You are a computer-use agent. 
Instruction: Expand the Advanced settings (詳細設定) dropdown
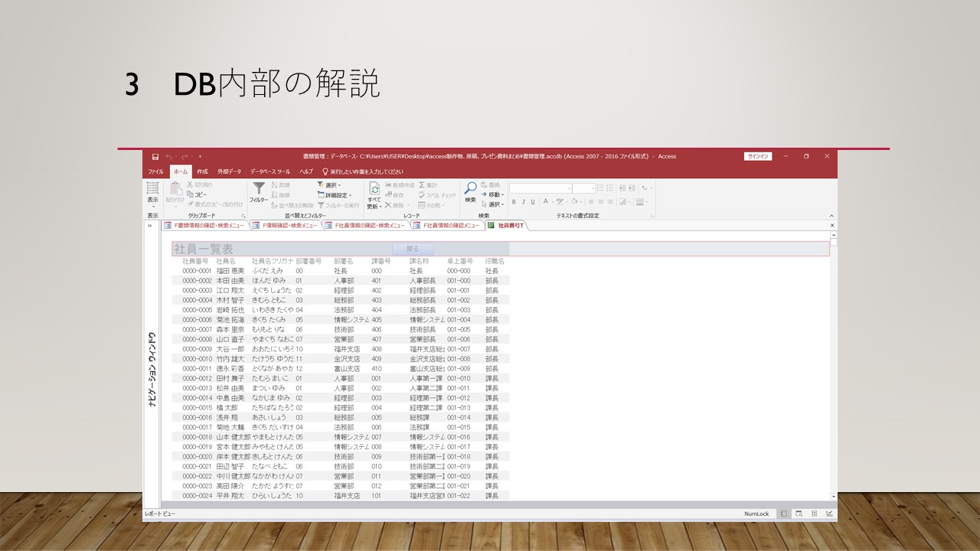click(x=335, y=195)
